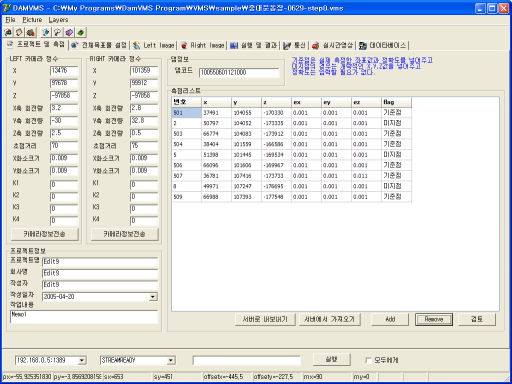Switch to the 데이터베이스 tab

383,45
